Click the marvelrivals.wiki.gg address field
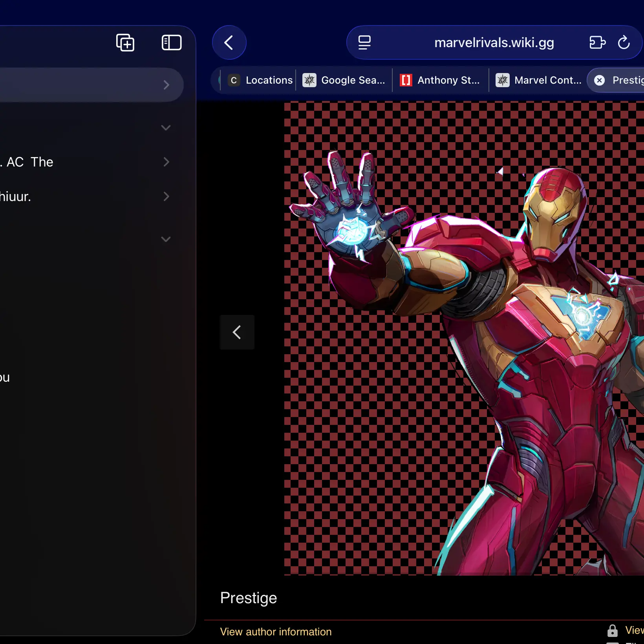 (x=494, y=42)
